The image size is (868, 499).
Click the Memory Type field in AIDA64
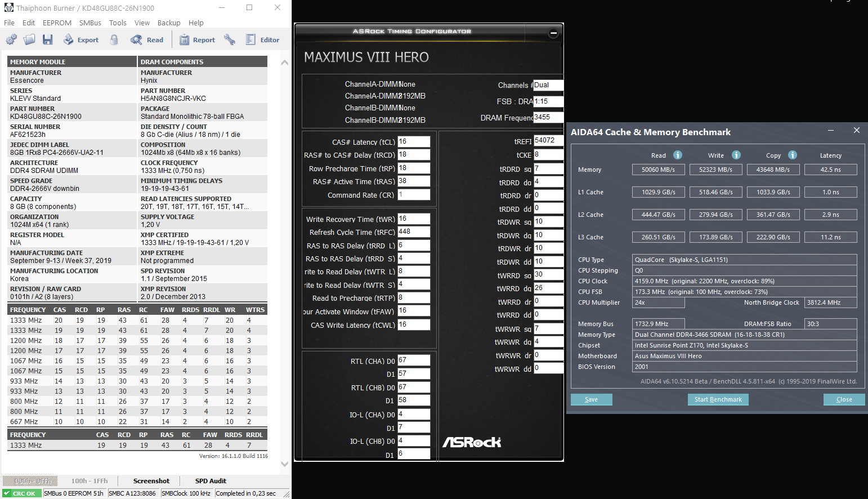tap(745, 335)
